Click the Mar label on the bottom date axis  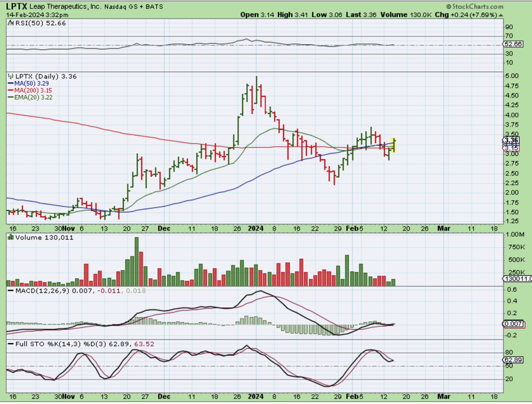[x=444, y=397]
